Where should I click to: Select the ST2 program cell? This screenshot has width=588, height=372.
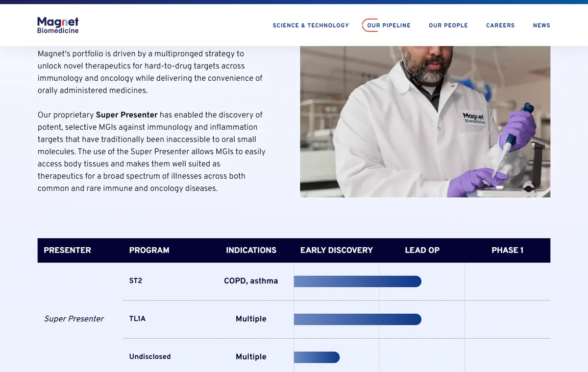coord(136,281)
